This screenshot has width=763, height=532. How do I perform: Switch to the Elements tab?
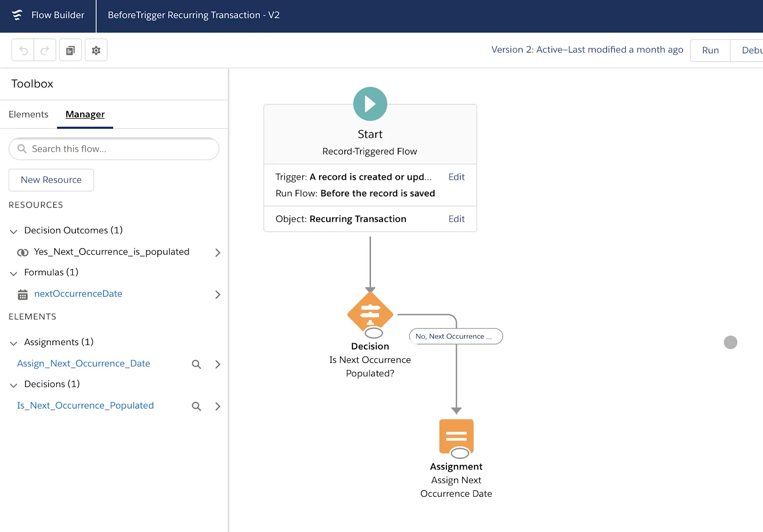[29, 114]
